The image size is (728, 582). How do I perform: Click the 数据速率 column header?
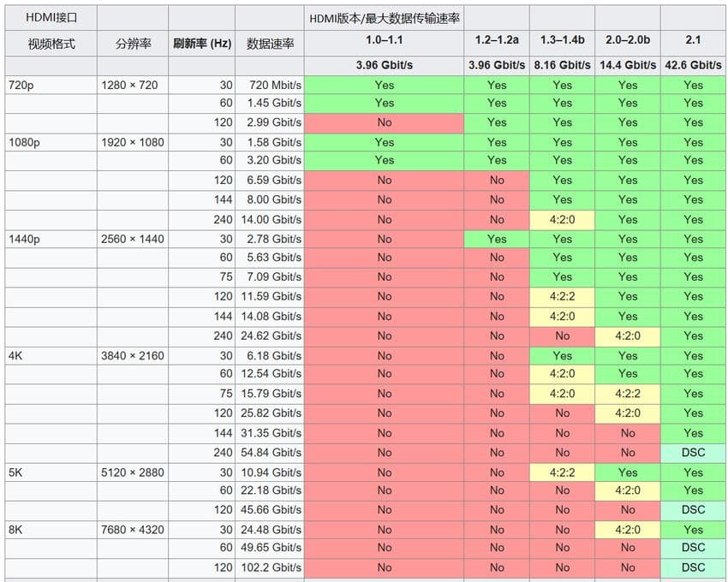[270, 44]
